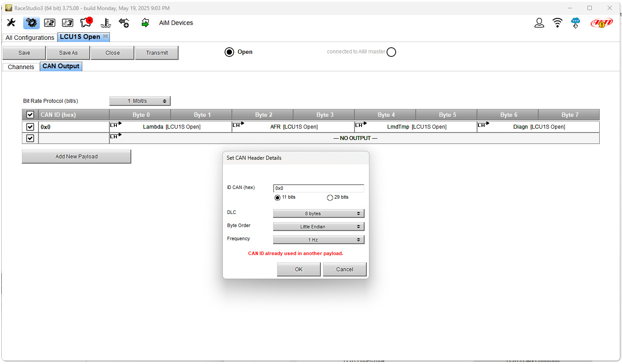Click the cloud download icon

point(576,23)
